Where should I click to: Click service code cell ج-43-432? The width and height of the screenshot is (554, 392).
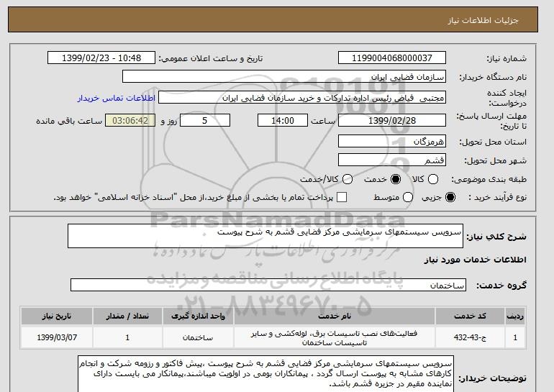470,337
